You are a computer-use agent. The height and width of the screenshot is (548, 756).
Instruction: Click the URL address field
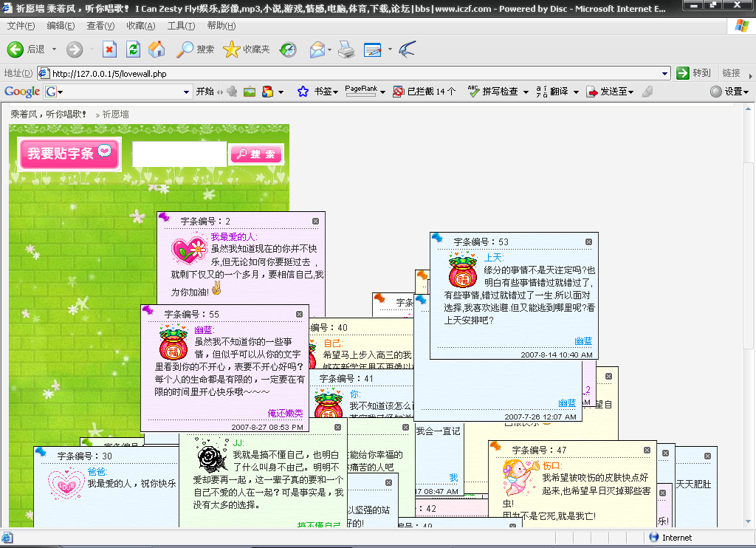coord(354,73)
